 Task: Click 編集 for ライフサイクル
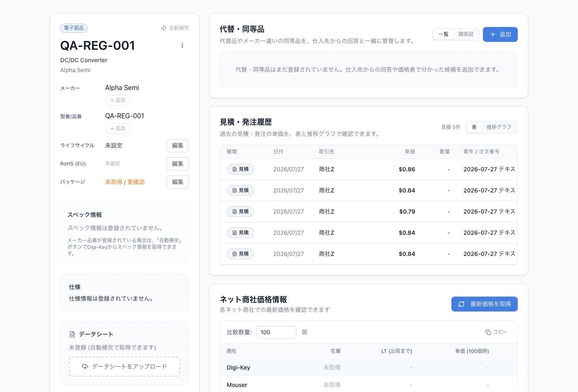(178, 146)
